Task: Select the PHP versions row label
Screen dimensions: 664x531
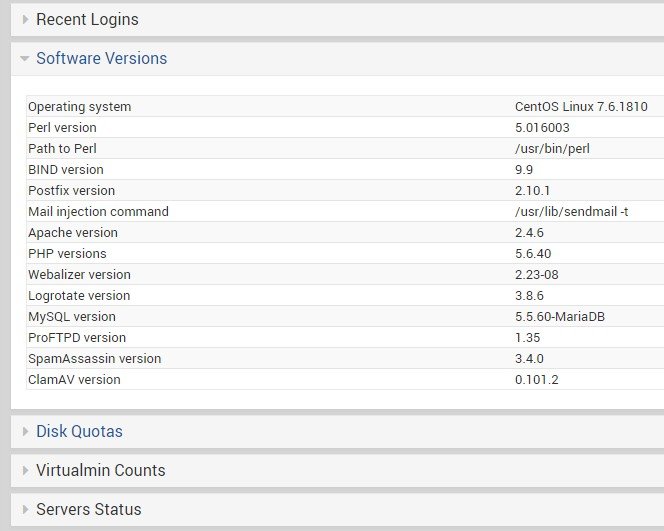Action: (x=67, y=254)
